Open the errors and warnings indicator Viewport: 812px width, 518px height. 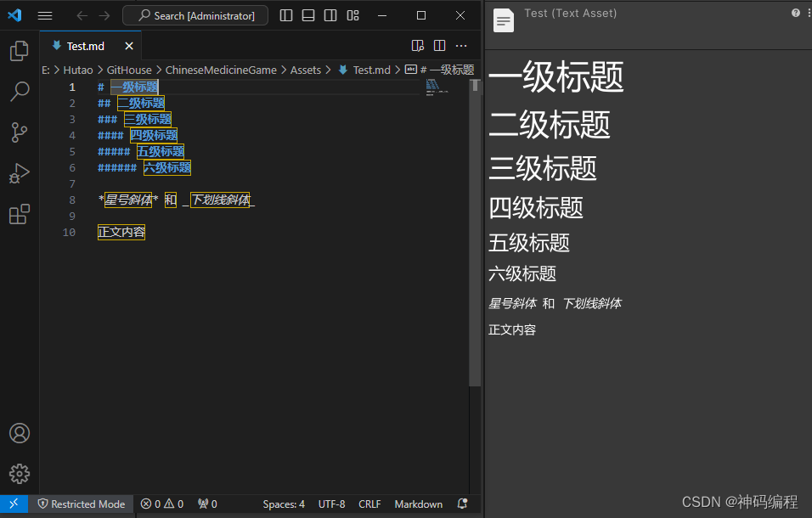[162, 504]
